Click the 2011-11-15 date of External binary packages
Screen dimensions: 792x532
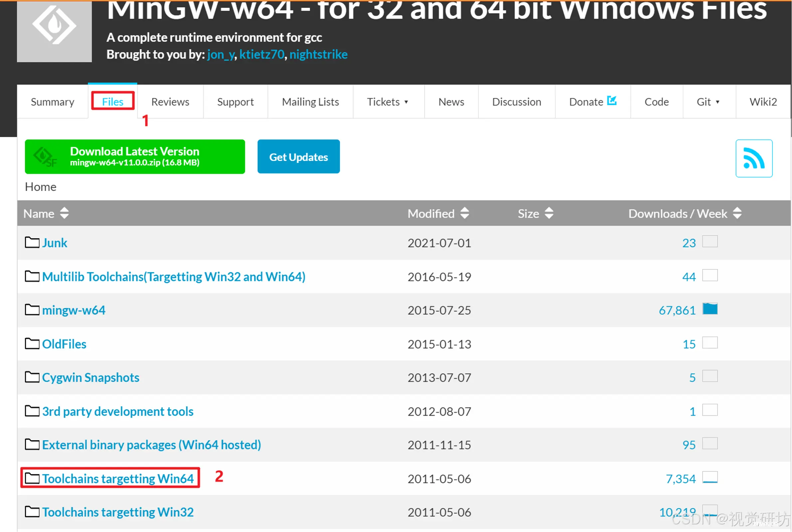440,445
